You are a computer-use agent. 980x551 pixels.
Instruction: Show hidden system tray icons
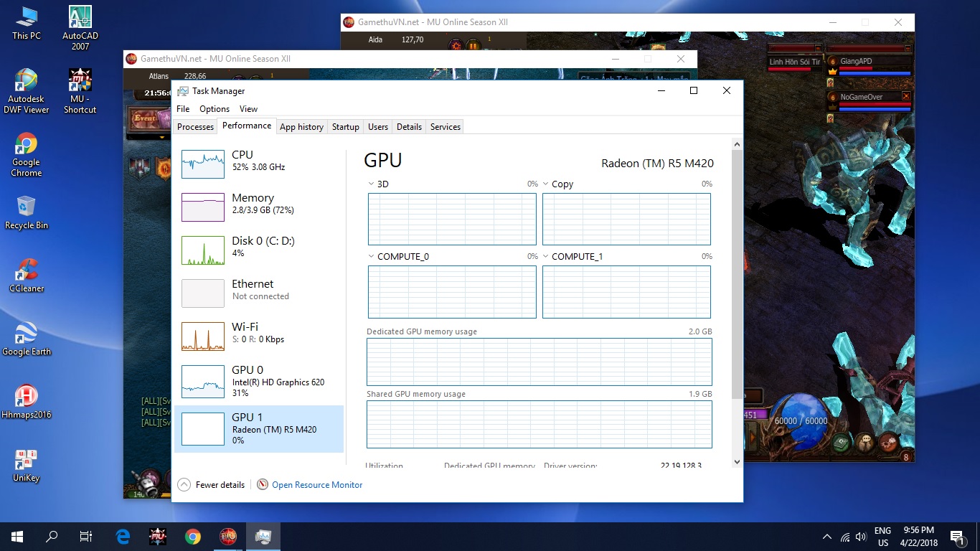827,537
